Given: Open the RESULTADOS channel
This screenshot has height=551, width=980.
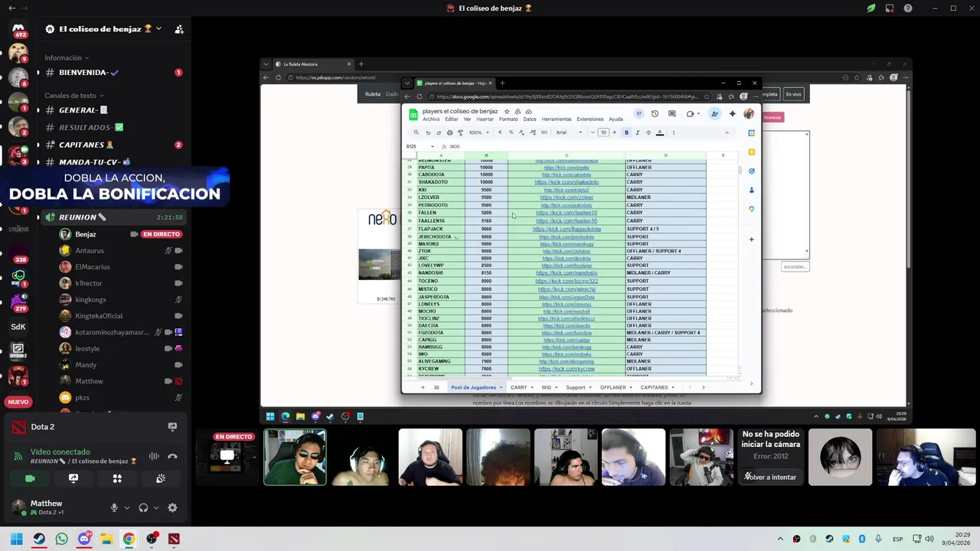Looking at the screenshot, I should [113, 127].
